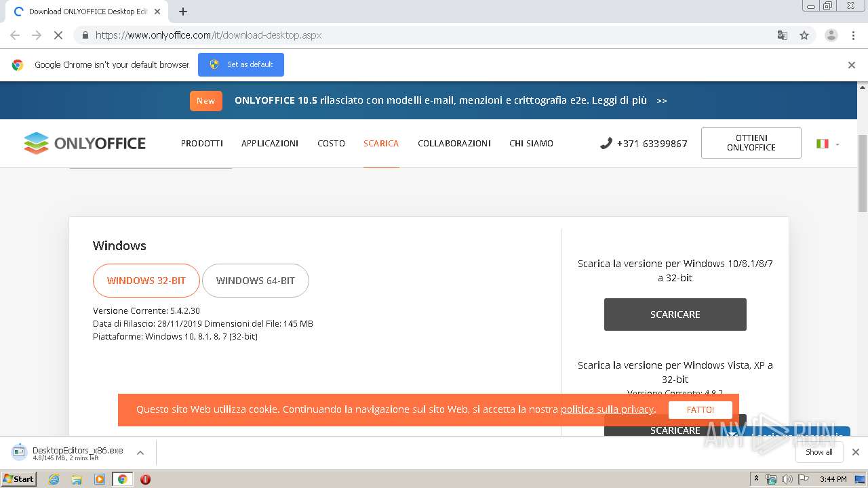Go back in browser history

15,35
